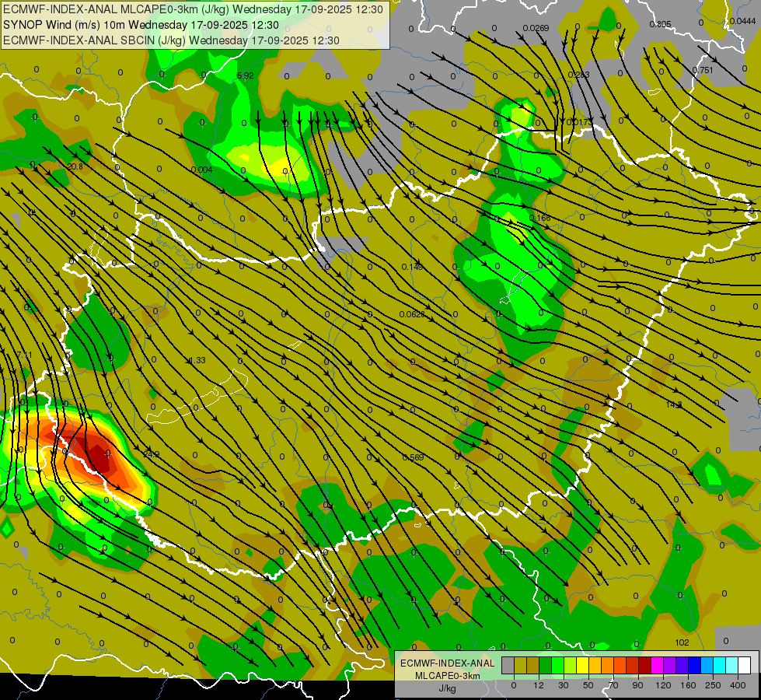Click the legend tick label 70
The height and width of the screenshot is (700, 761).
[613, 685]
